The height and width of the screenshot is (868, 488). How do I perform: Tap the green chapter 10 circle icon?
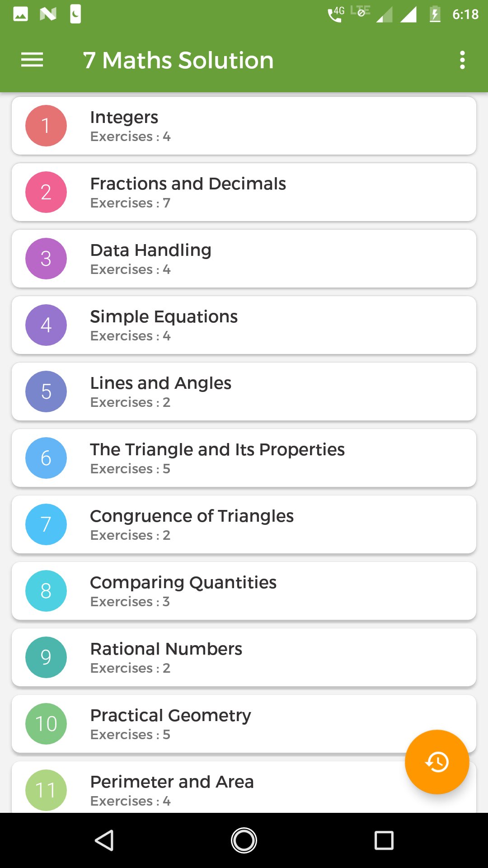[46, 724]
